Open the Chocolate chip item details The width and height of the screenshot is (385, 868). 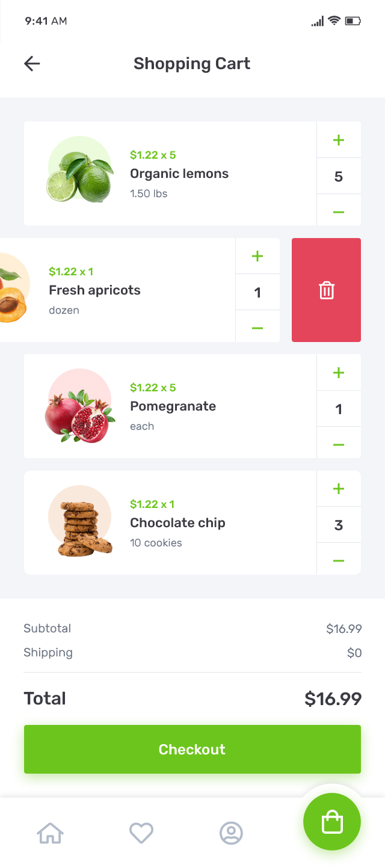point(177,522)
